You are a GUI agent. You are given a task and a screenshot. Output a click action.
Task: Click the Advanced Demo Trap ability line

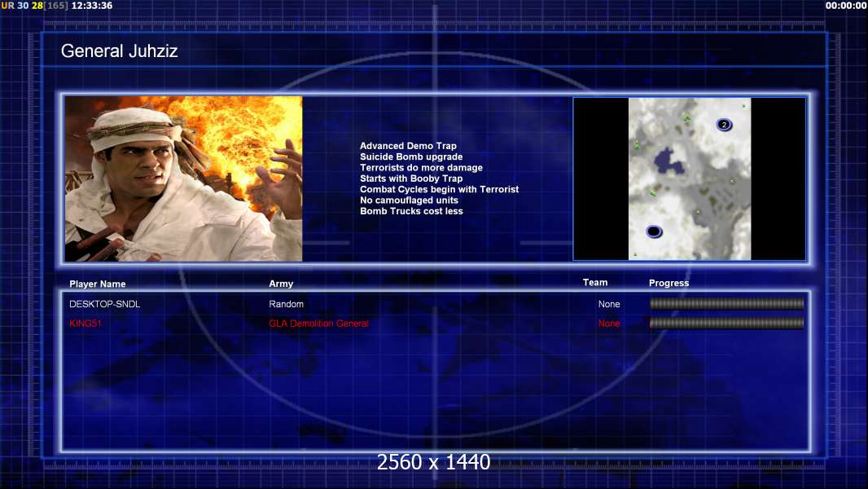point(408,146)
